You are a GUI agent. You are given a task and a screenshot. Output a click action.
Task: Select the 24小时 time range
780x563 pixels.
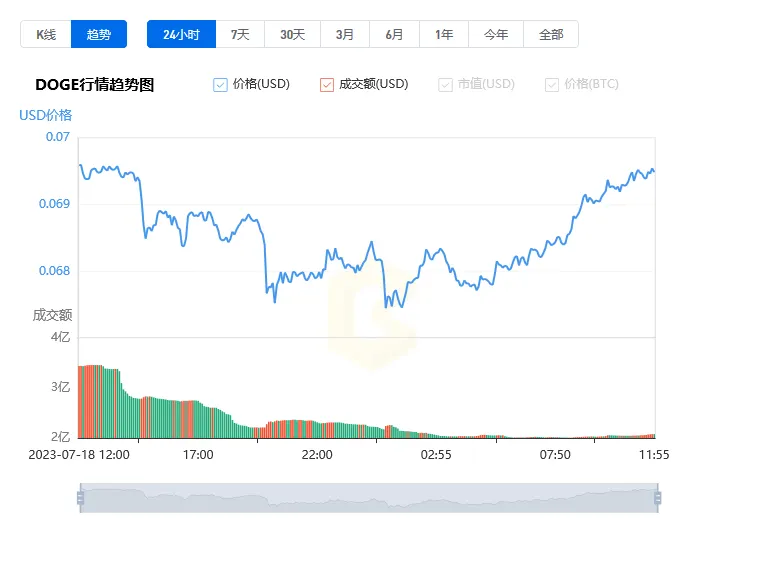[181, 34]
